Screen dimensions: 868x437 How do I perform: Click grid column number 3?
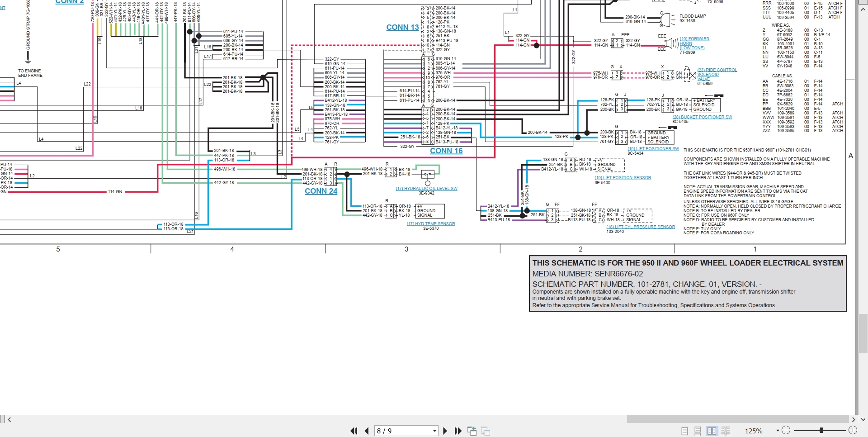pos(406,249)
